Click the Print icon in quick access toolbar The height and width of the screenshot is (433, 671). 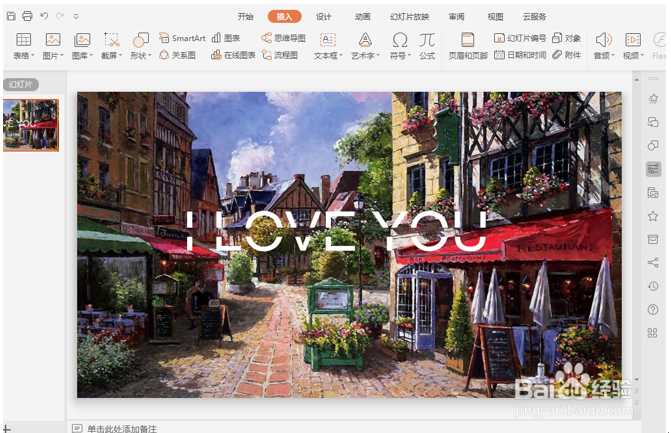[27, 16]
